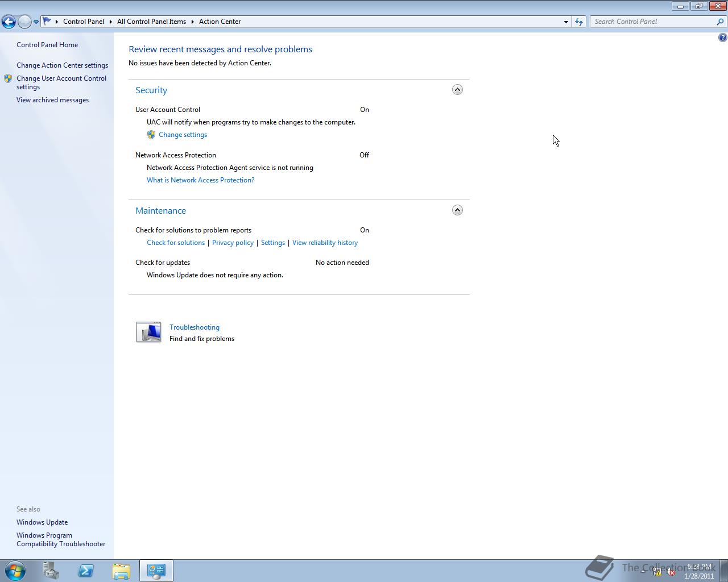Click the taskbar clock and date
This screenshot has height=582, width=728.
pyautogui.click(x=699, y=571)
